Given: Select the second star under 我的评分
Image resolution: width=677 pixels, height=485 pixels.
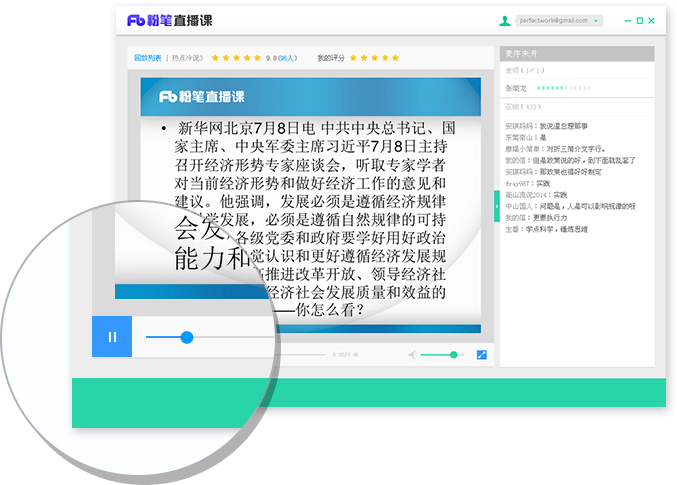Looking at the screenshot, I should point(364,58).
